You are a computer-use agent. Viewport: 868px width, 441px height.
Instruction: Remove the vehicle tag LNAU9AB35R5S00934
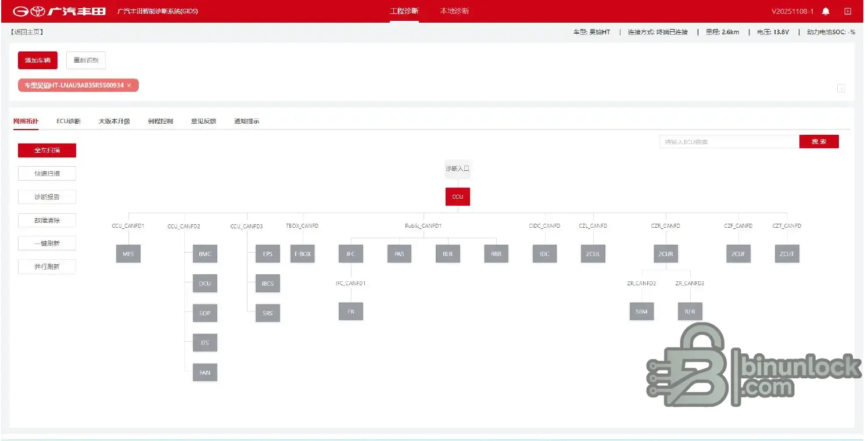coord(129,85)
